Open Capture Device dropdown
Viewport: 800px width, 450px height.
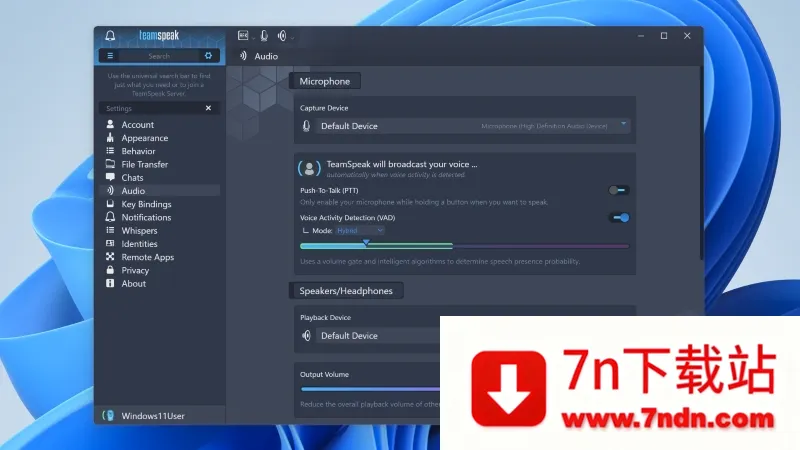pos(472,126)
